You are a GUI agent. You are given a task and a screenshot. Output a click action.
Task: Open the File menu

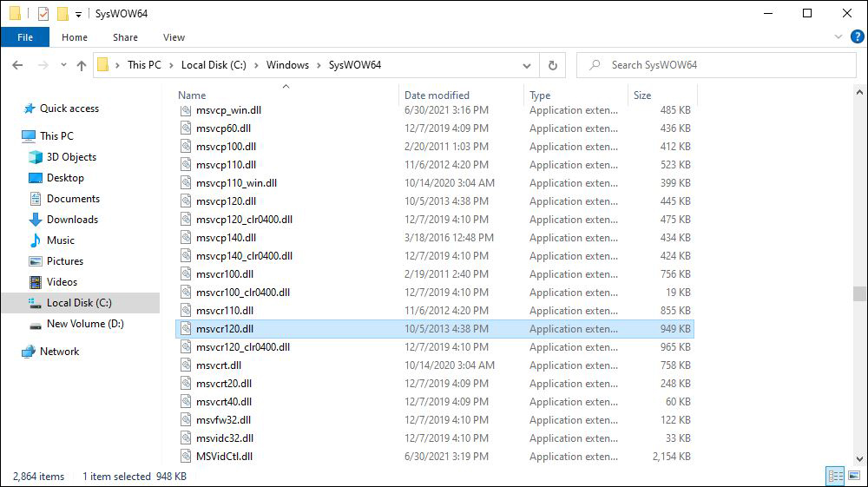point(25,37)
